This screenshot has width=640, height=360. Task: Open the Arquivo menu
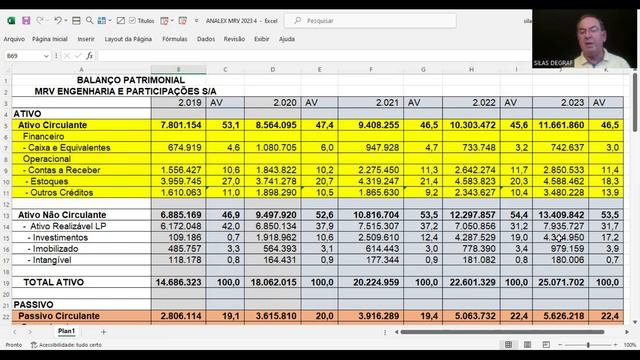tap(14, 39)
